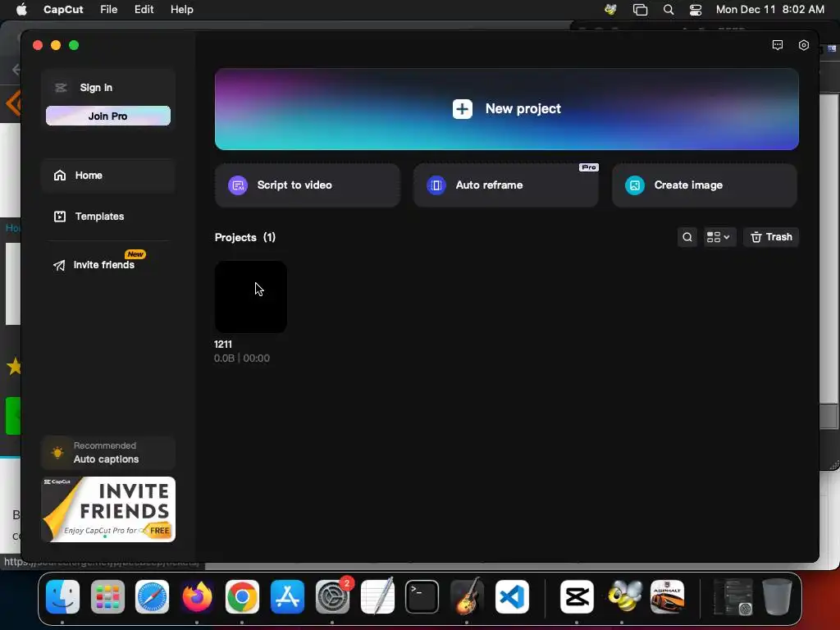
Task: Click the Invite friends paper plane icon
Action: click(59, 265)
